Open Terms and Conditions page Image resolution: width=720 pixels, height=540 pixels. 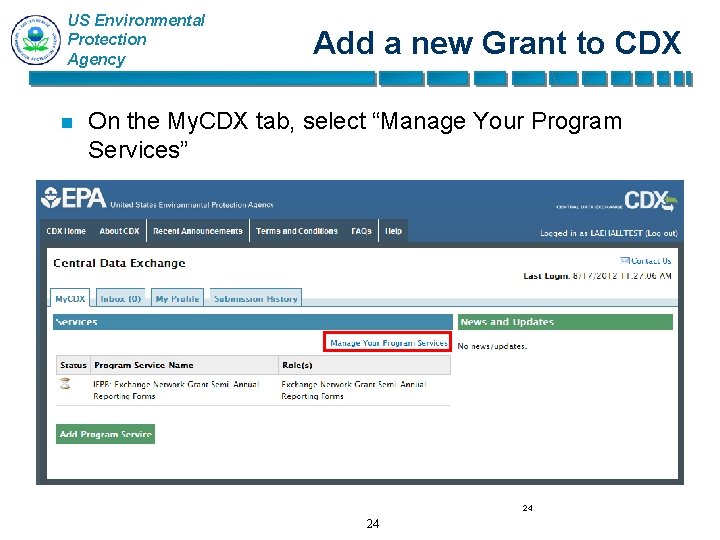click(x=297, y=231)
